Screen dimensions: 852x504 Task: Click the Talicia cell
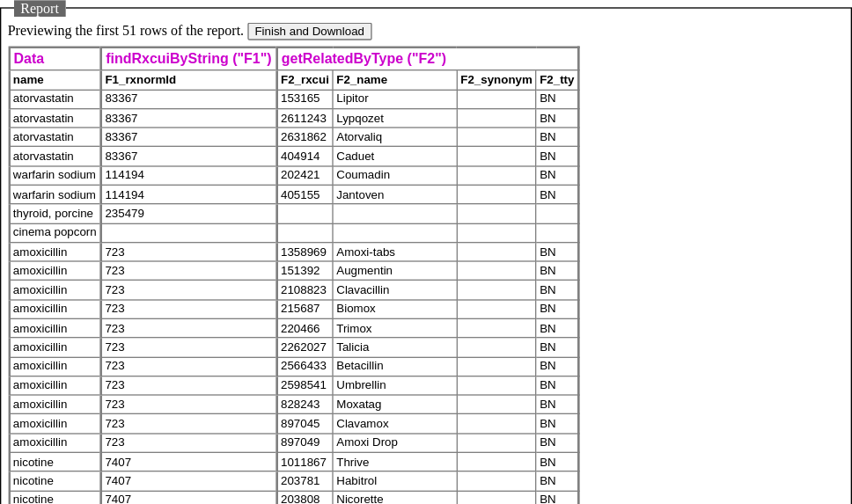(395, 347)
